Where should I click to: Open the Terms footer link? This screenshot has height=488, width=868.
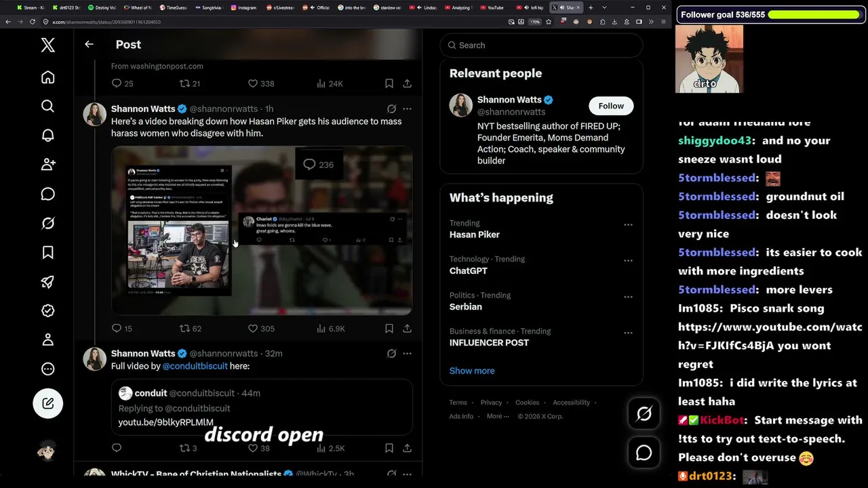point(458,403)
